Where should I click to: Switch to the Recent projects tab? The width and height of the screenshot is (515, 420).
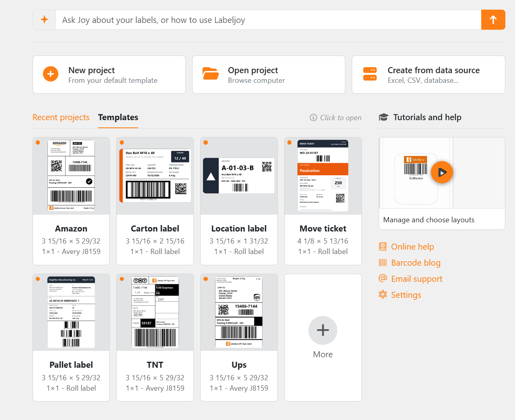(61, 117)
